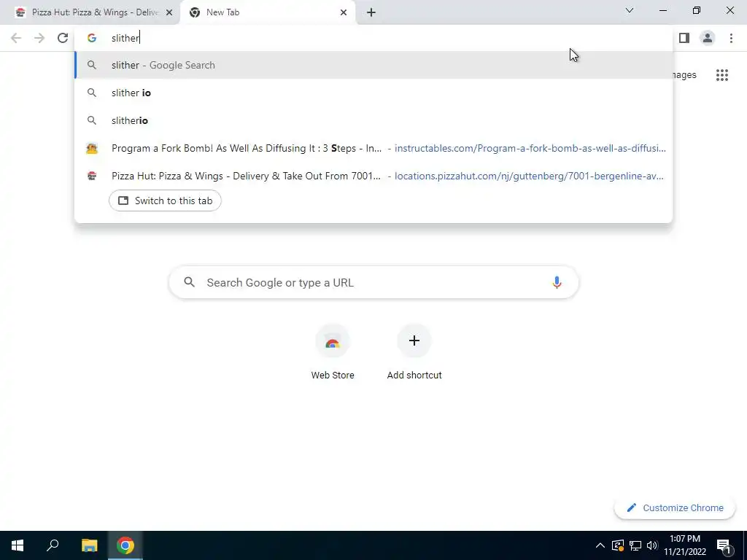747x560 pixels.
Task: Open the volume speaker icon
Action: [652, 545]
